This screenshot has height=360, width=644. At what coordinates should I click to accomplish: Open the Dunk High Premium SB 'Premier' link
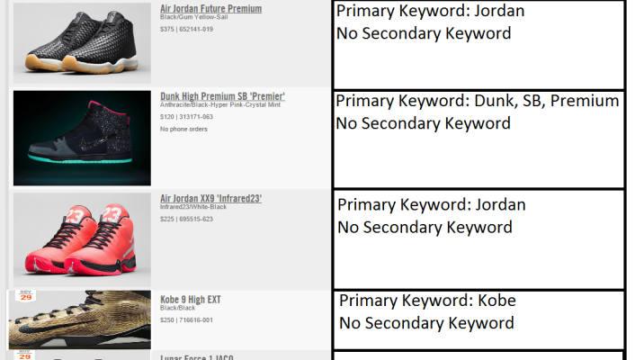point(222,95)
